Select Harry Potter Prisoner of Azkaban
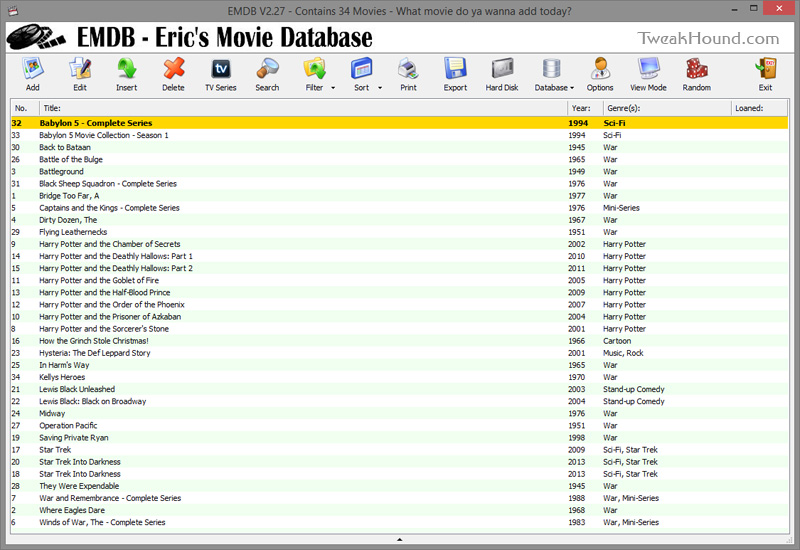800x550 pixels. [x=399, y=317]
